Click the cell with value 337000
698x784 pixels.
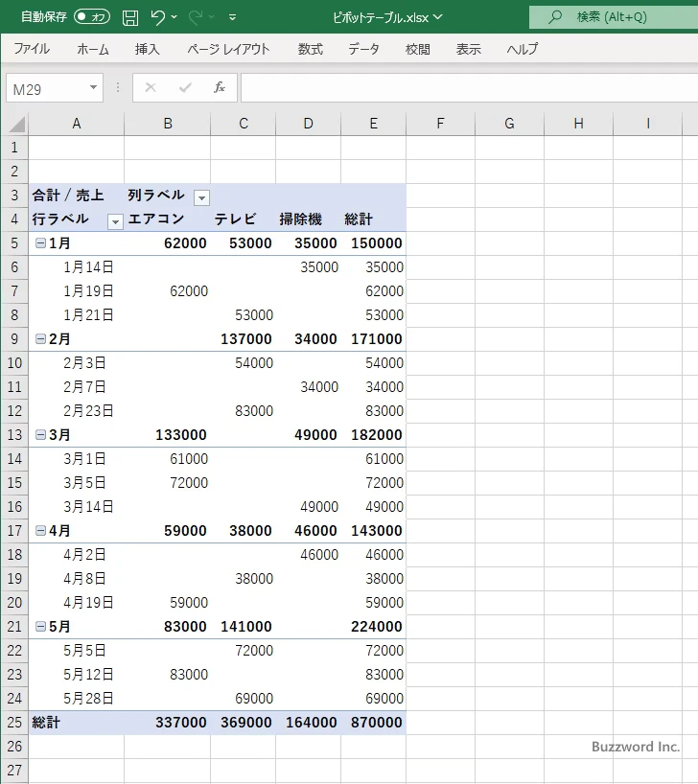click(x=167, y=723)
